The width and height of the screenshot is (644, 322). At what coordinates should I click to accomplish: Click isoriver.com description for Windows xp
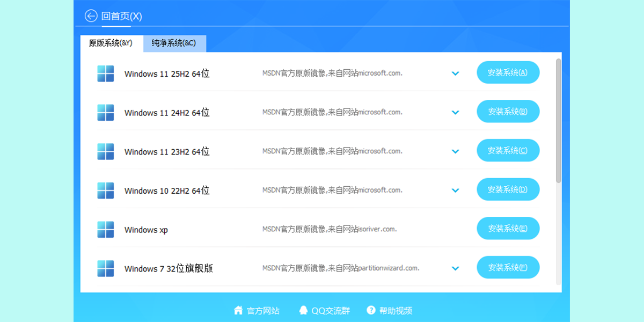tap(330, 229)
